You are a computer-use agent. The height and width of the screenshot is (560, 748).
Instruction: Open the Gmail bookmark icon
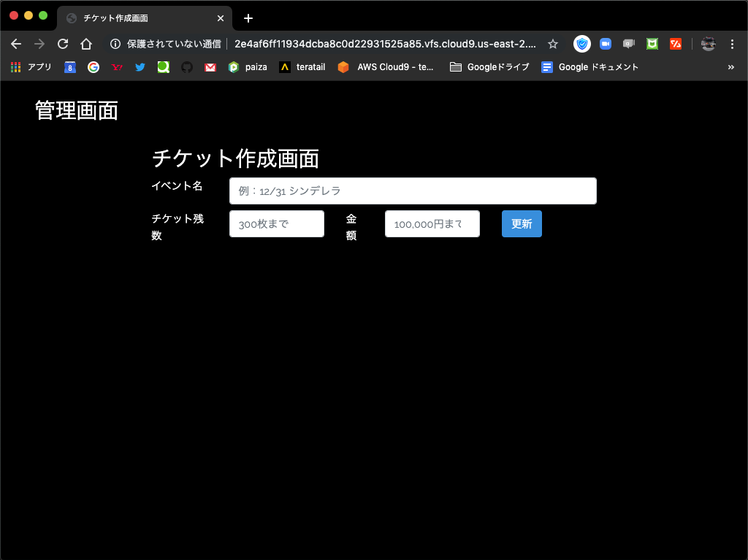pos(210,67)
